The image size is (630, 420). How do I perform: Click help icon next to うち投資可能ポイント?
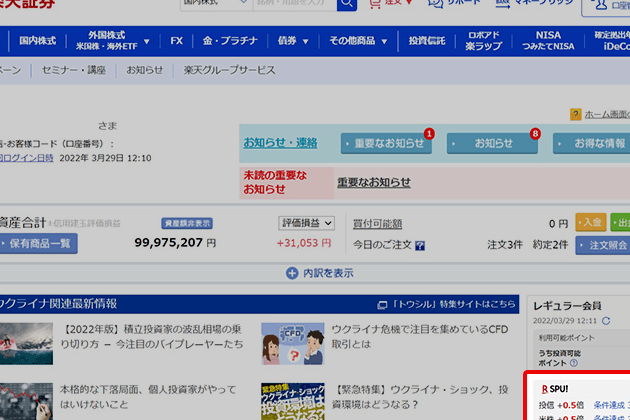(x=574, y=363)
